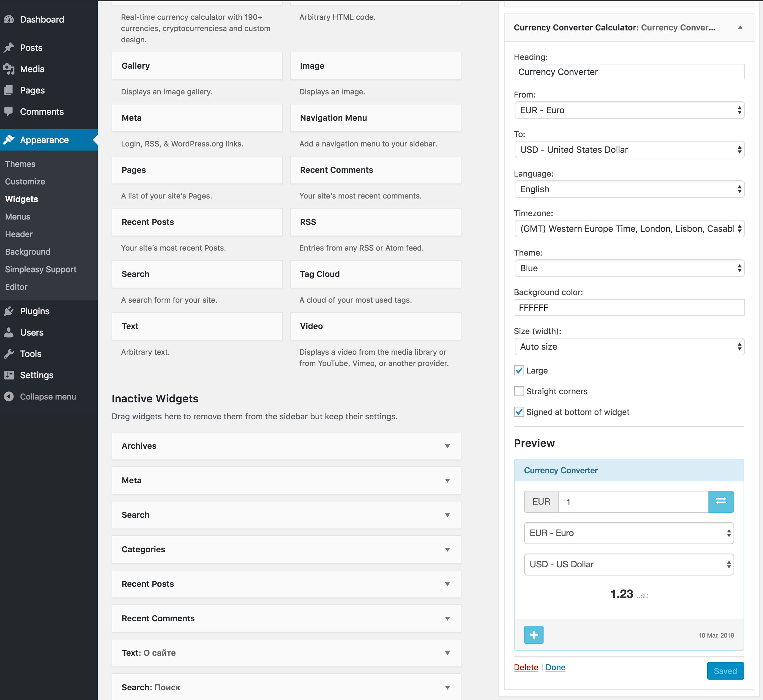The width and height of the screenshot is (763, 700).
Task: Open the Language dropdown
Action: [x=629, y=189]
